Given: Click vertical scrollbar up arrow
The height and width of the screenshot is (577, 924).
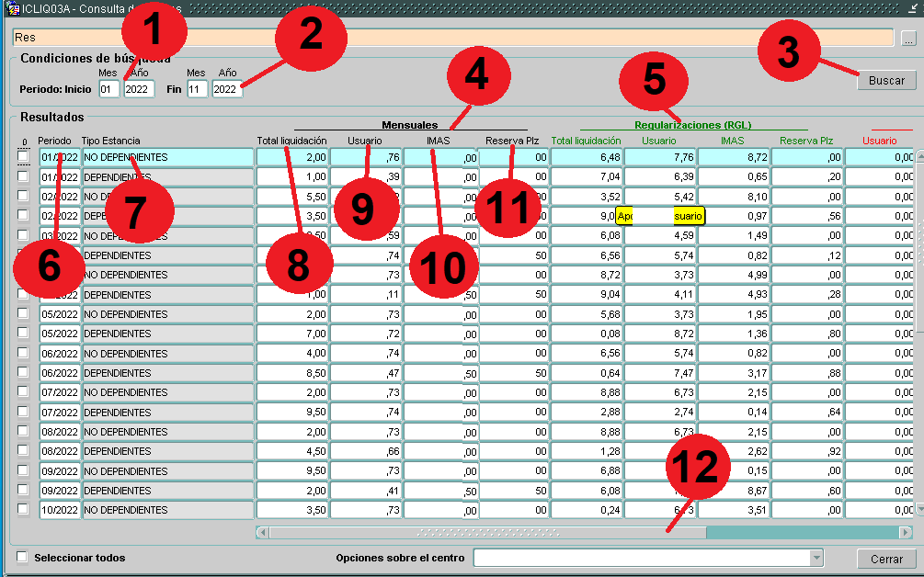Looking at the screenshot, I should point(919,157).
